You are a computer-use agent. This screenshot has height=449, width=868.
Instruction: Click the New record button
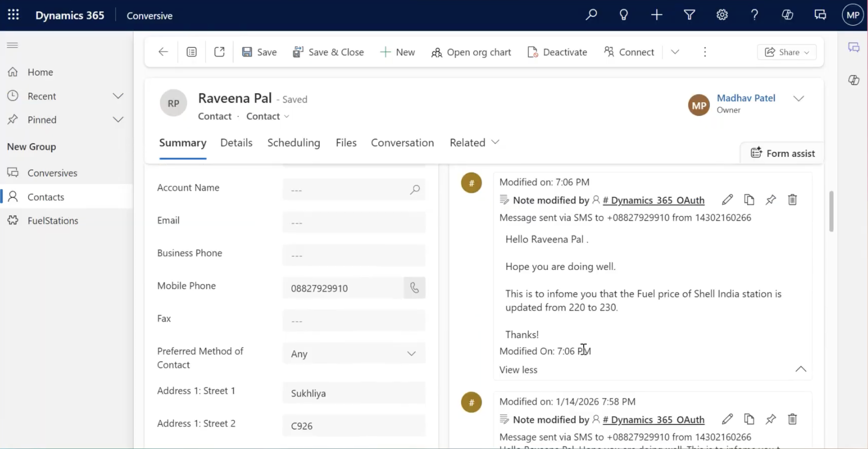pyautogui.click(x=398, y=52)
